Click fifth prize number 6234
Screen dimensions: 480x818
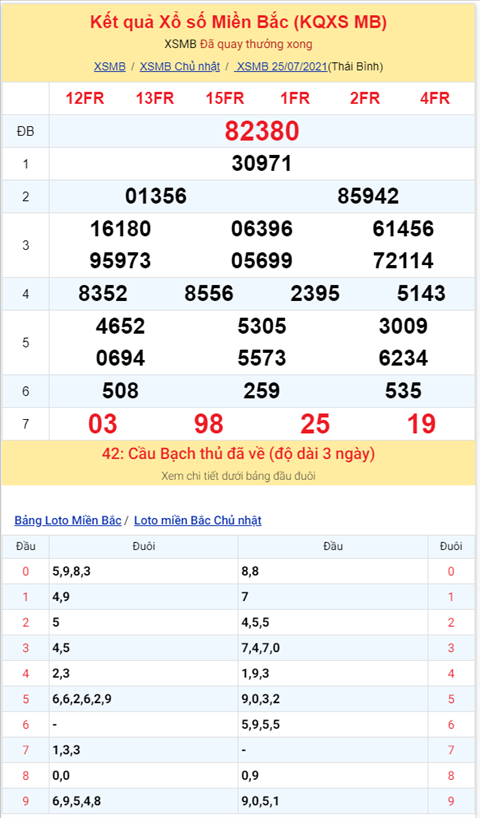pyautogui.click(x=403, y=358)
